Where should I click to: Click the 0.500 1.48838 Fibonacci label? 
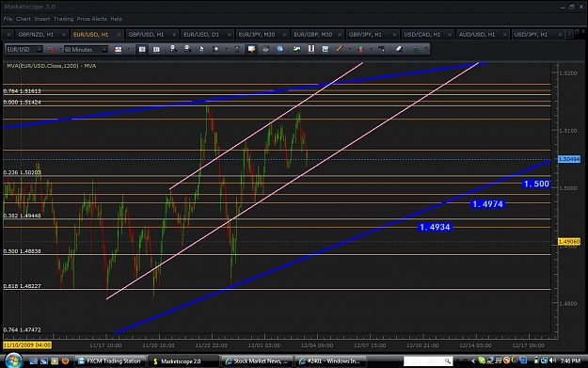pos(23,251)
